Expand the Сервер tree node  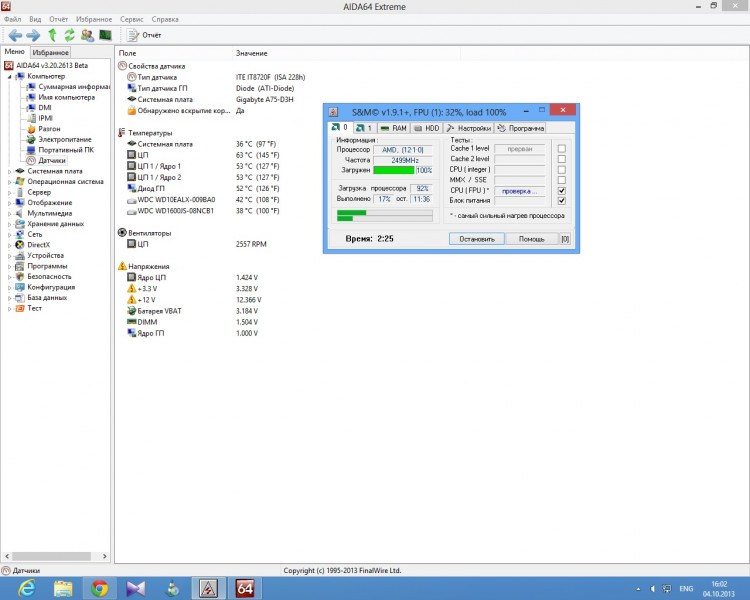(x=9, y=192)
